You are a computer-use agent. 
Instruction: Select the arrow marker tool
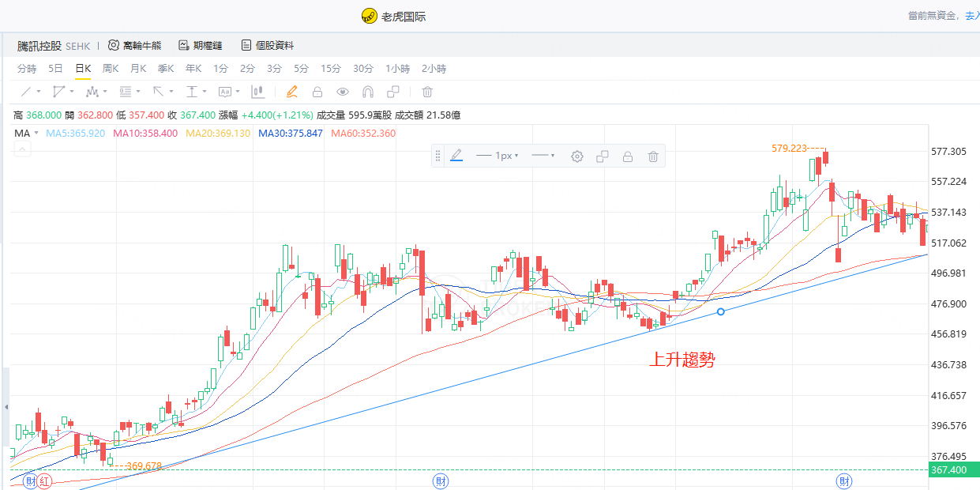click(x=158, y=92)
